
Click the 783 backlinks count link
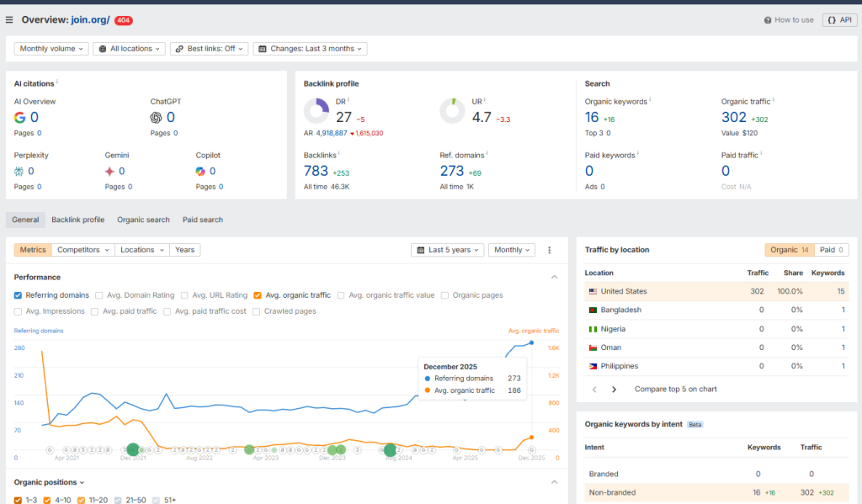pyautogui.click(x=316, y=171)
